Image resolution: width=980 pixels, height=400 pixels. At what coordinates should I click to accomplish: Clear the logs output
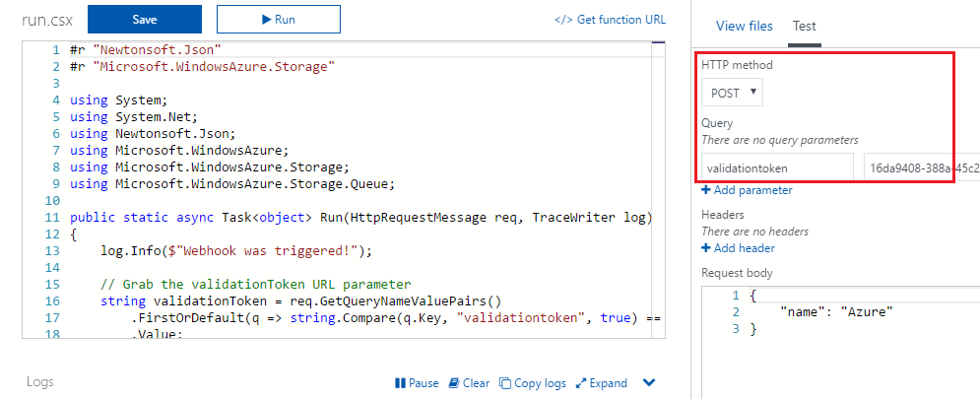470,383
